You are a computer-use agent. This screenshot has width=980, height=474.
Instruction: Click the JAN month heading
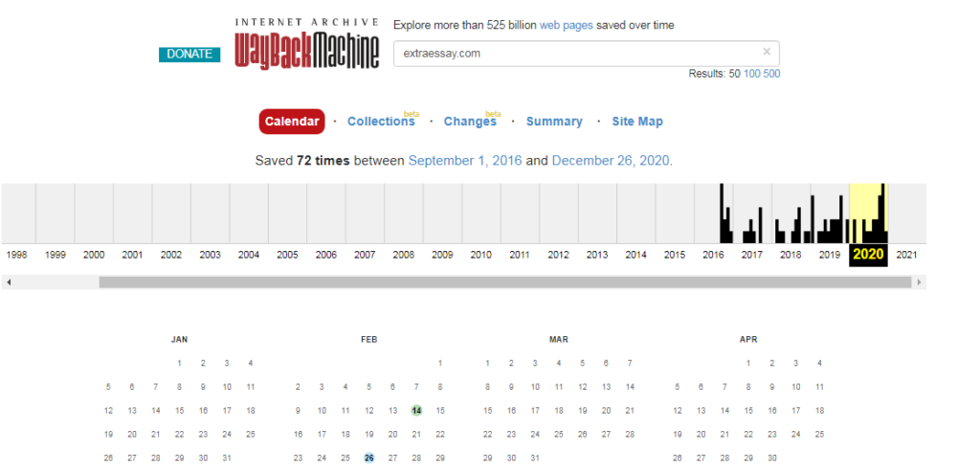click(x=179, y=340)
